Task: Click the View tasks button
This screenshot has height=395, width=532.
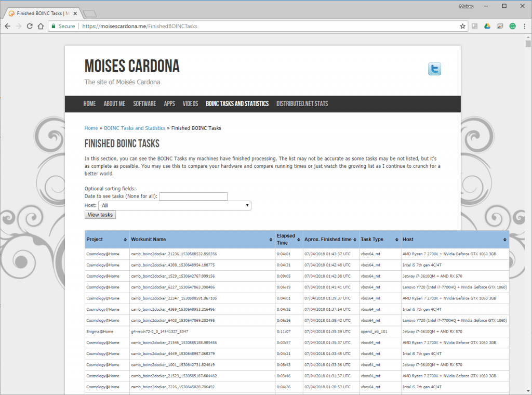Action: 100,215
